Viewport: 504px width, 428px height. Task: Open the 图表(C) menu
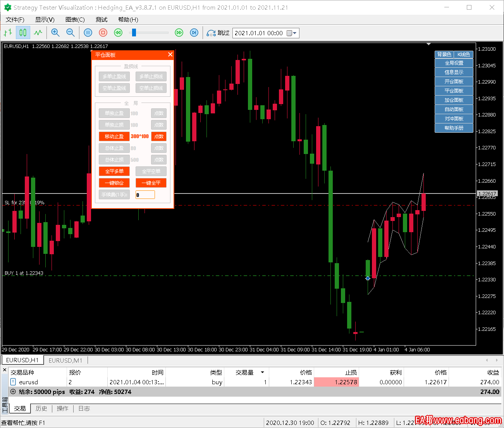(x=75, y=20)
